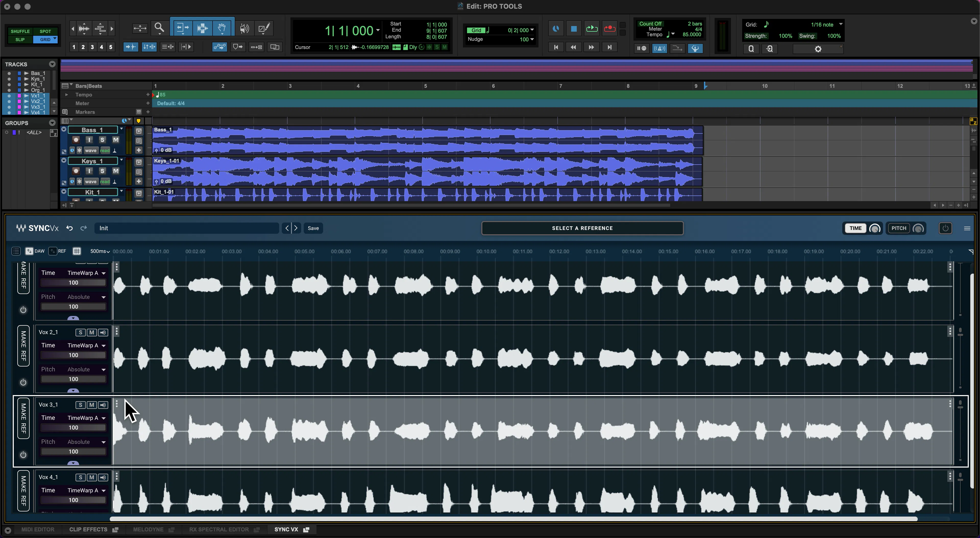Click the TIME global button
This screenshot has height=538, width=980.
855,228
